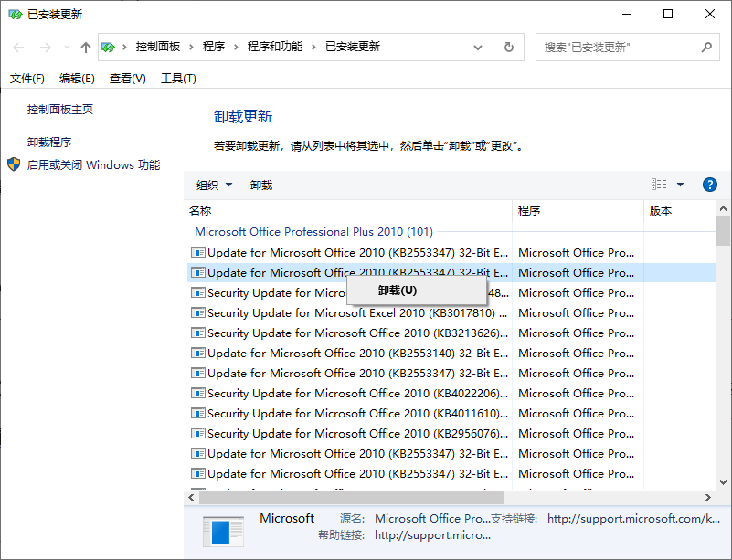Click the forward navigation arrow
The image size is (732, 560).
pos(46,48)
